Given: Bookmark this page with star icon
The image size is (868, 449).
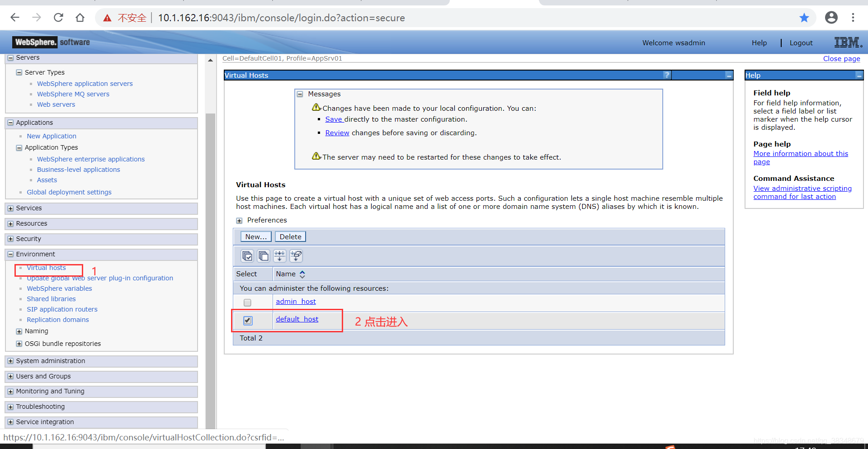Looking at the screenshot, I should (x=804, y=18).
